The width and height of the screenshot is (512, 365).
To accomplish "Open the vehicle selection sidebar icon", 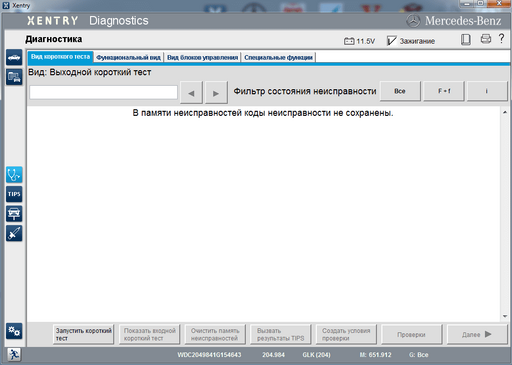I will 14,58.
